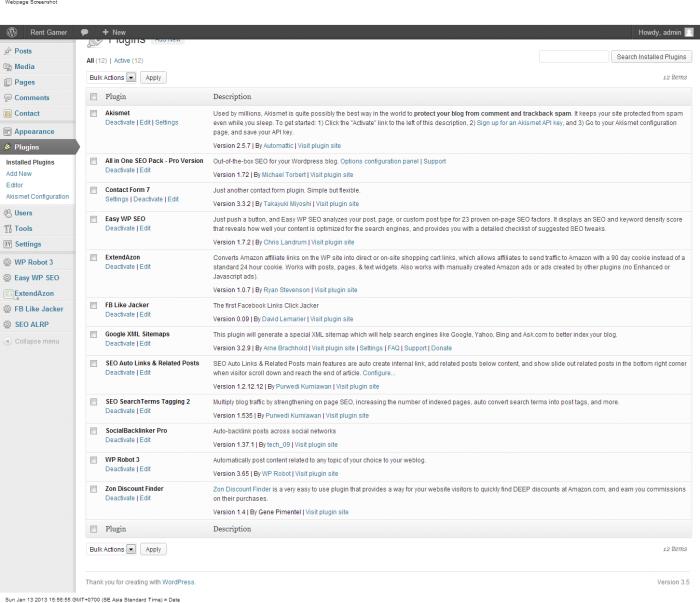Click the WordPress logo icon in admin bar
Screen dimensions: 700x603
(x=12, y=32)
